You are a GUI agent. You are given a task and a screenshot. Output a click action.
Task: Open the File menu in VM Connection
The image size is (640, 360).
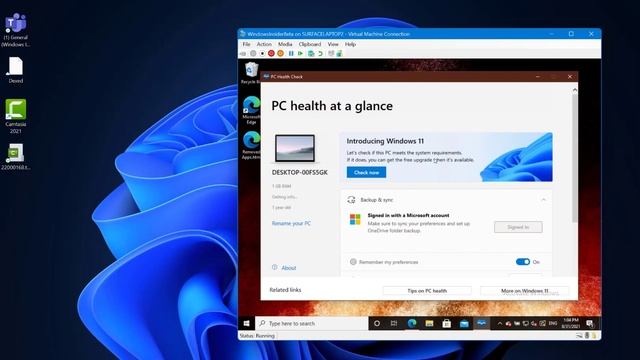pyautogui.click(x=247, y=44)
